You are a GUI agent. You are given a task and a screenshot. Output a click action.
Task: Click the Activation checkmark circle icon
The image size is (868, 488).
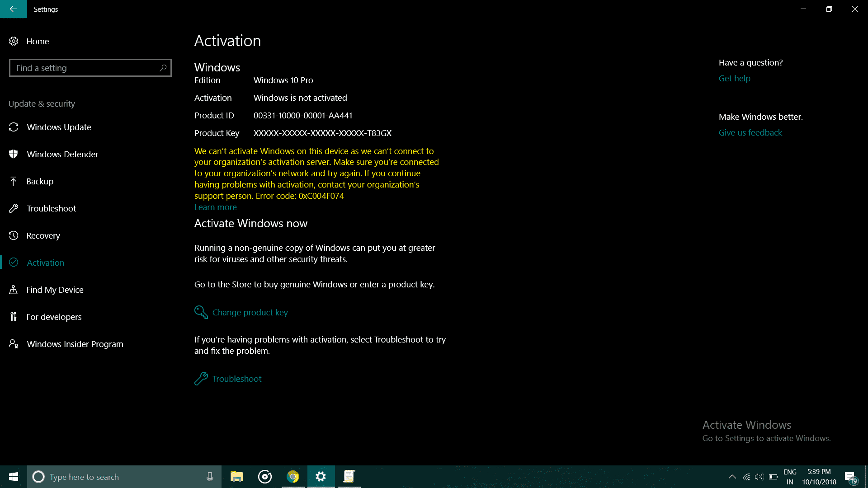14,263
